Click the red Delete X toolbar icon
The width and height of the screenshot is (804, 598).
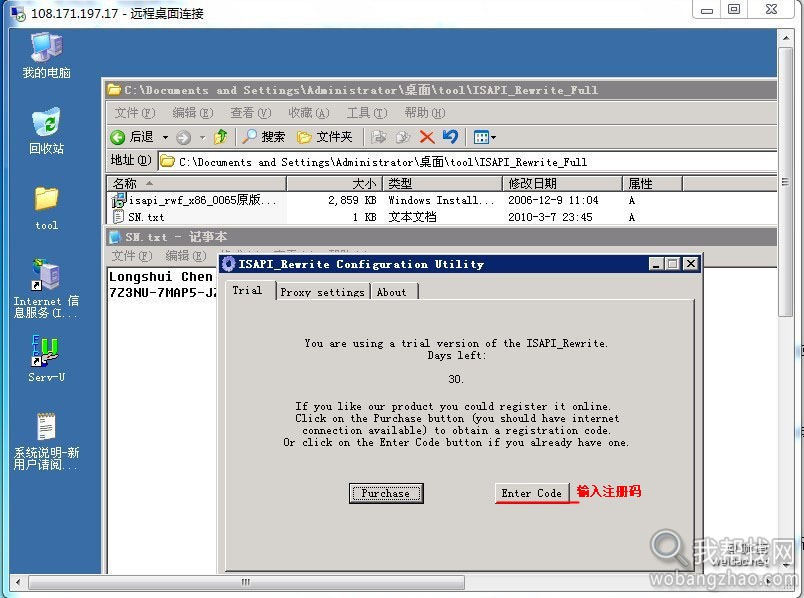point(427,137)
